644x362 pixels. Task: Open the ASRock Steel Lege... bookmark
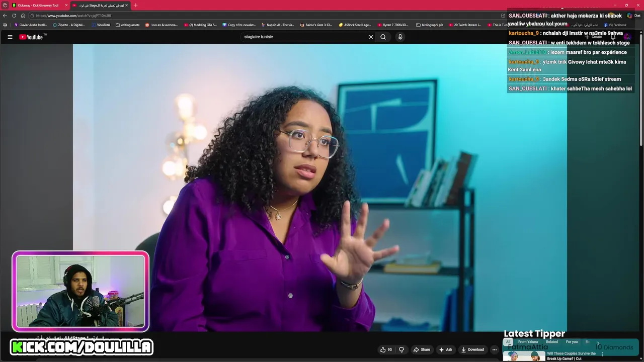click(x=355, y=25)
